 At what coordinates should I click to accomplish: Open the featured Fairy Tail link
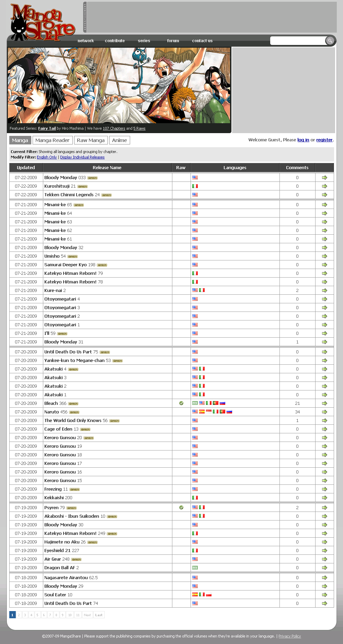coord(47,128)
